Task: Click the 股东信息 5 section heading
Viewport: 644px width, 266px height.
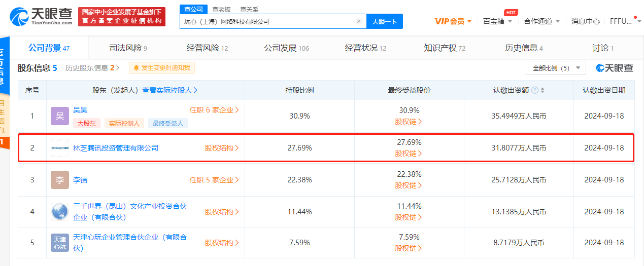Action: pyautogui.click(x=38, y=68)
